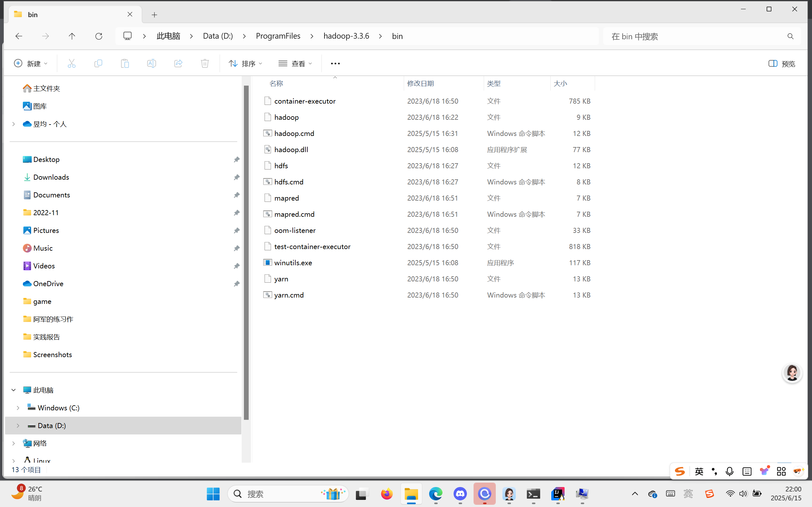Click the Rename toolbar icon
Image resolution: width=812 pixels, height=507 pixels.
coord(151,63)
